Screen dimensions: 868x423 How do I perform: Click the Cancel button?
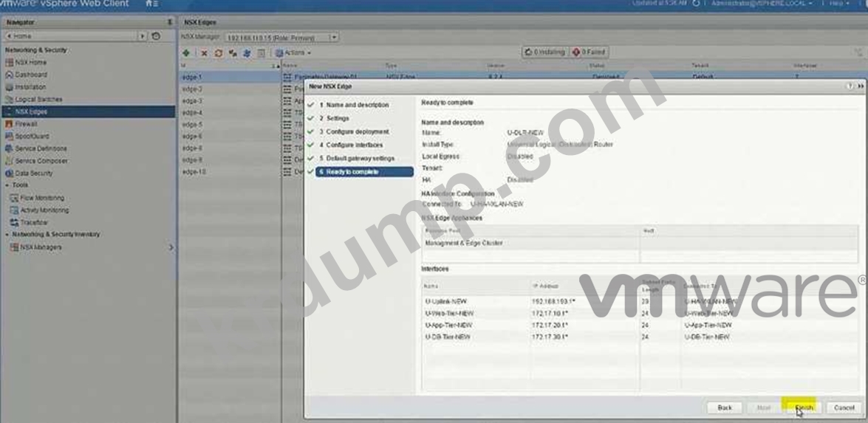(x=844, y=407)
